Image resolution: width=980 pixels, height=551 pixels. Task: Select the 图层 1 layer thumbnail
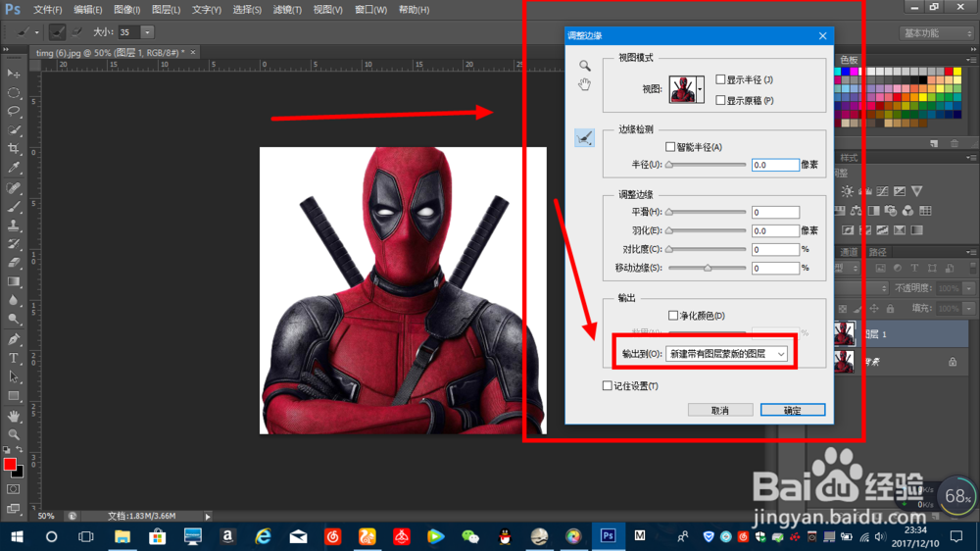845,334
